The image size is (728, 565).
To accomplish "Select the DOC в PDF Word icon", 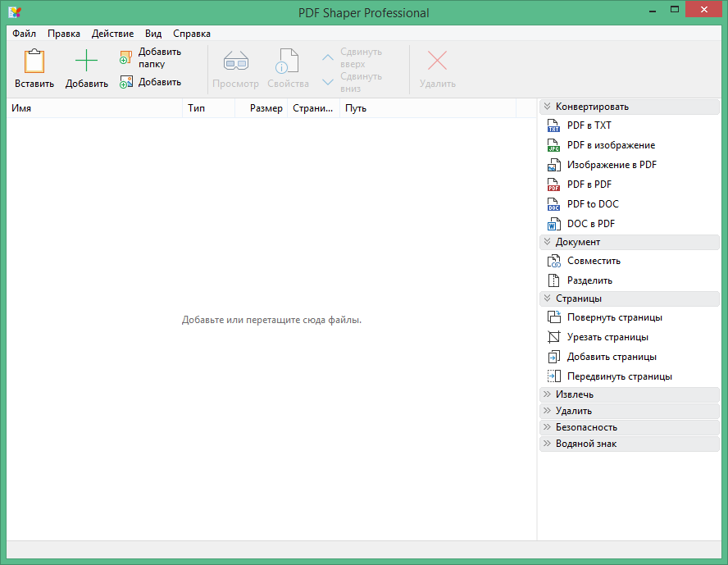I will pos(553,224).
